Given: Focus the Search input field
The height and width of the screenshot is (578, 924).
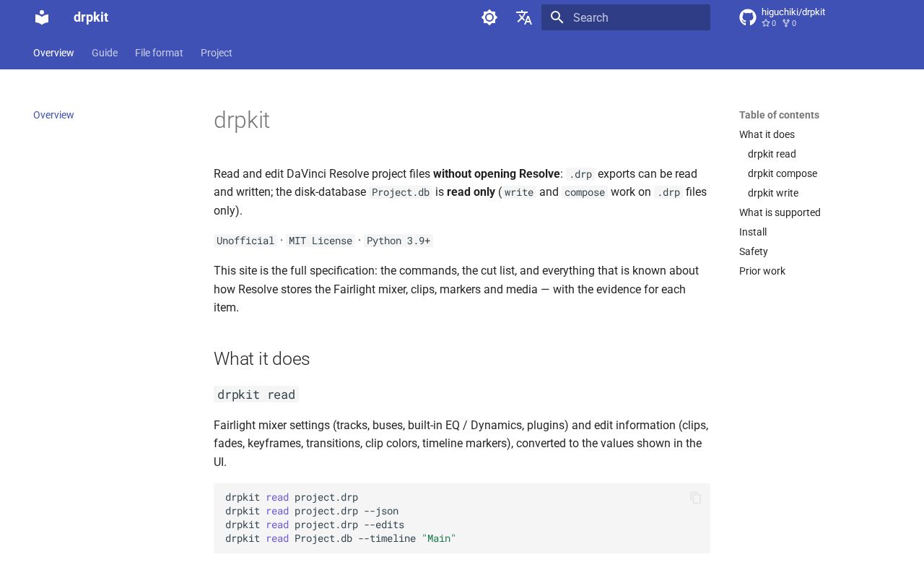Looking at the screenshot, I should [x=626, y=17].
